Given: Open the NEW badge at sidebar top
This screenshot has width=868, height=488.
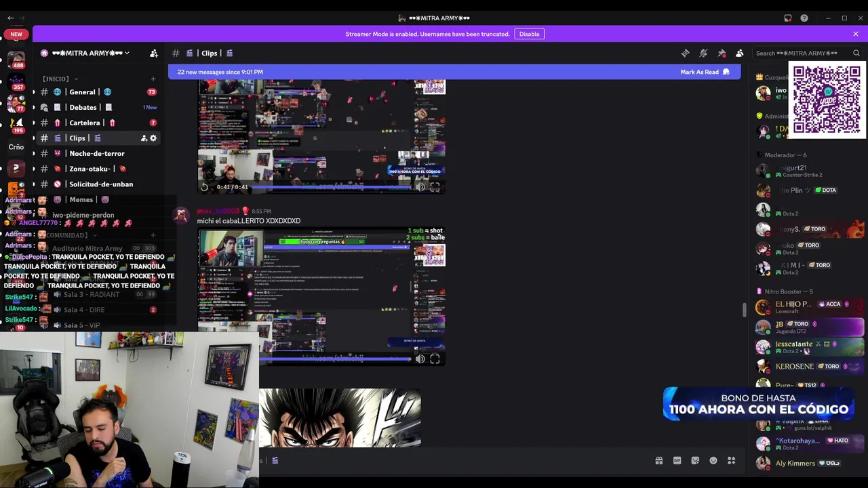Looking at the screenshot, I should 16,34.
